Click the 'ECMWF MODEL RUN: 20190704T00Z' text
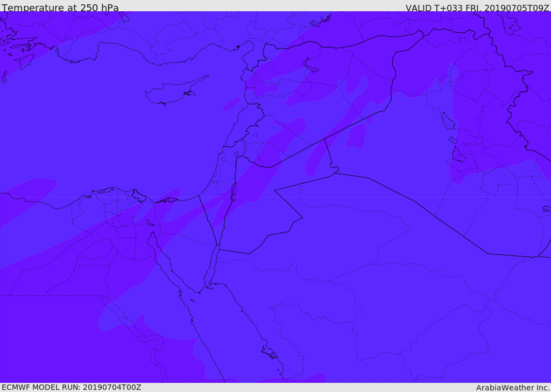This screenshot has height=392, width=551. pyautogui.click(x=72, y=387)
